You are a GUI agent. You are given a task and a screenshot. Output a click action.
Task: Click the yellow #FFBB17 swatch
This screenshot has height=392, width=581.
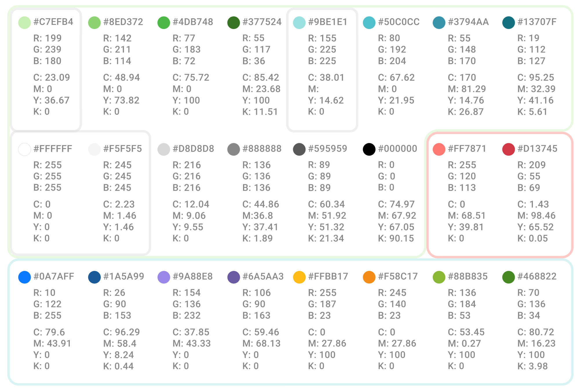(299, 277)
